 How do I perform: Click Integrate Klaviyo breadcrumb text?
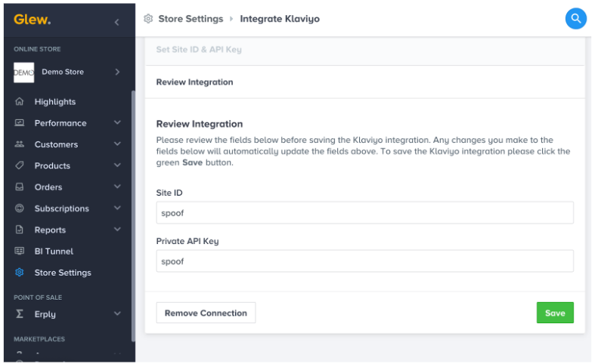pos(280,19)
